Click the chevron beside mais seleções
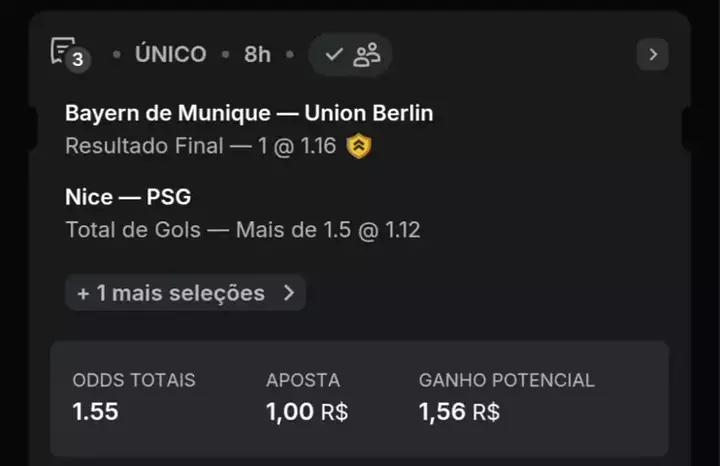Screen dimensions: 720x466 coord(288,293)
